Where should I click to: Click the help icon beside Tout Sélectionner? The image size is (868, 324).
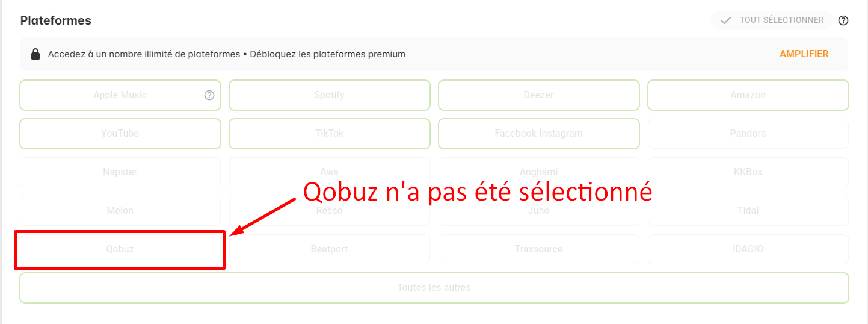[x=843, y=20]
